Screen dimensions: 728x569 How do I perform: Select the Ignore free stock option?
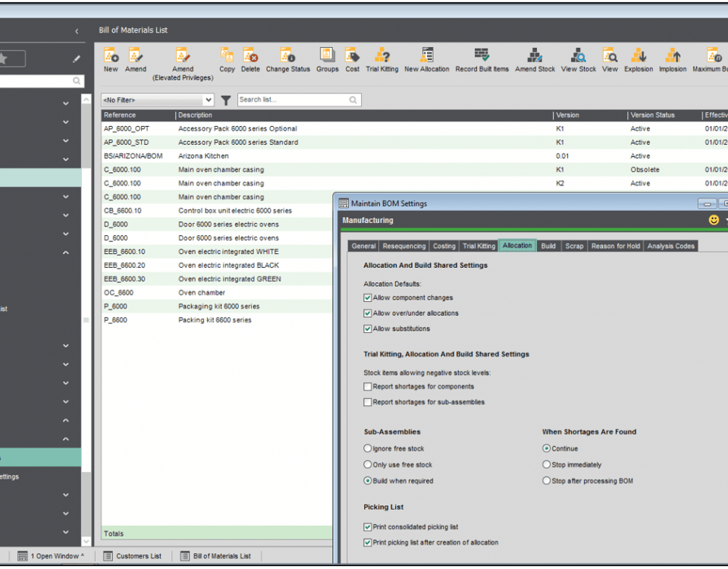click(x=368, y=448)
